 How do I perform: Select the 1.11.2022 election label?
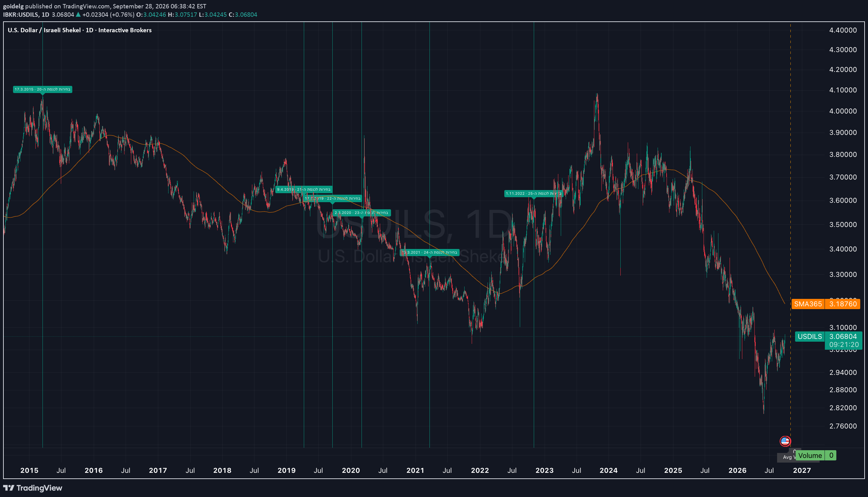click(x=533, y=193)
